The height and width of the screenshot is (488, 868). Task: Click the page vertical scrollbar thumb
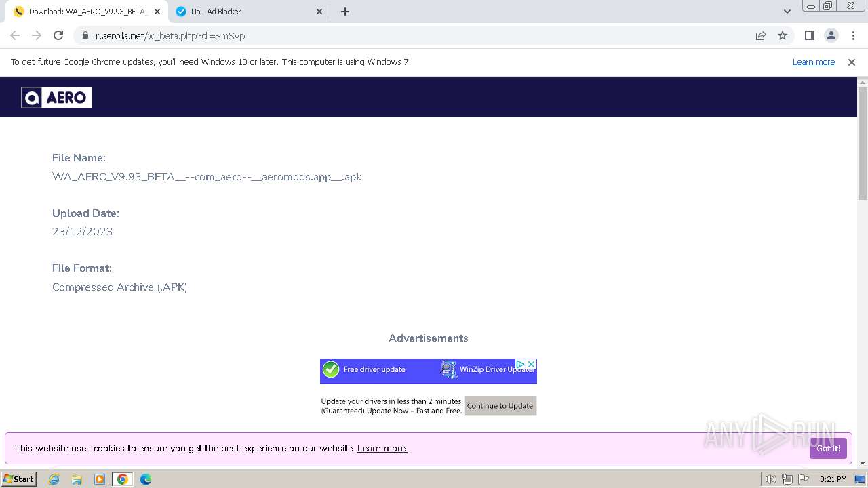point(863,142)
